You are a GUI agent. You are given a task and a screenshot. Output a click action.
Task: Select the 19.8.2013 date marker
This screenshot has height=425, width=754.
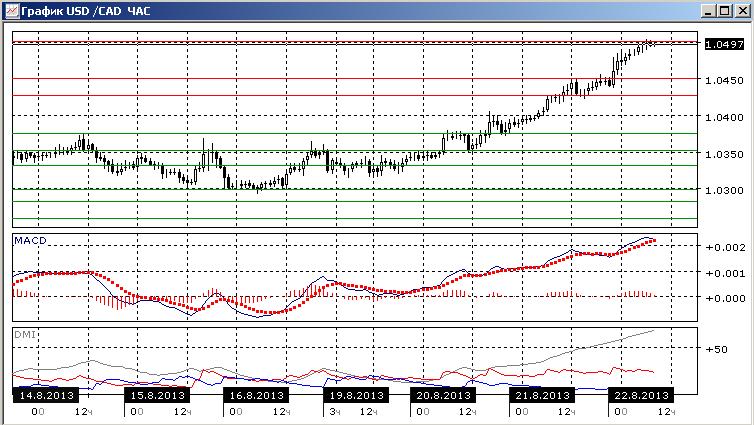(356, 395)
